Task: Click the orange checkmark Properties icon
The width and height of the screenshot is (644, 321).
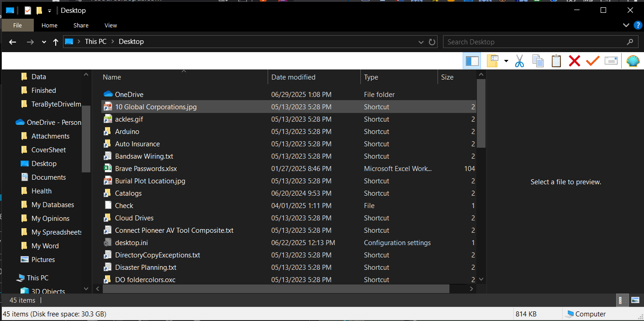Action: (x=592, y=61)
